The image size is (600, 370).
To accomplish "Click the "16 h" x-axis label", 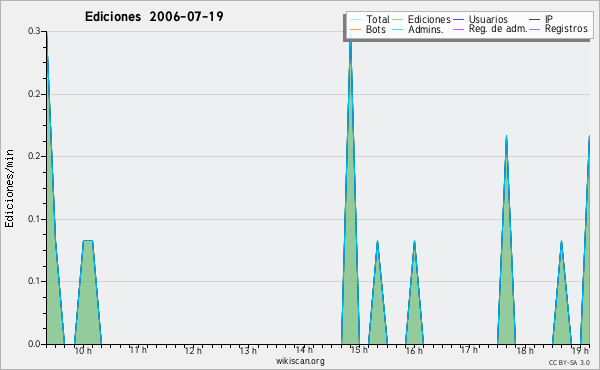I will [x=414, y=351].
